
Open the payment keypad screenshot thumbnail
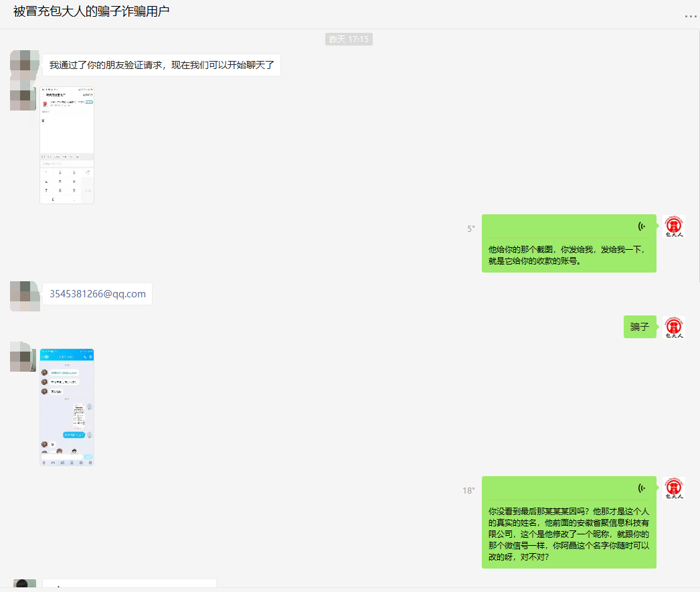click(x=67, y=145)
